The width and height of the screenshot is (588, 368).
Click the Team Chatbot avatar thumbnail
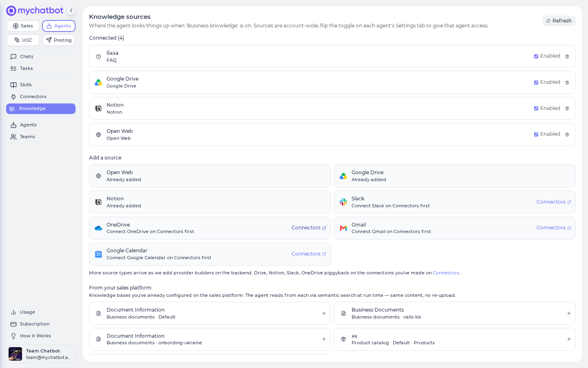(x=16, y=354)
